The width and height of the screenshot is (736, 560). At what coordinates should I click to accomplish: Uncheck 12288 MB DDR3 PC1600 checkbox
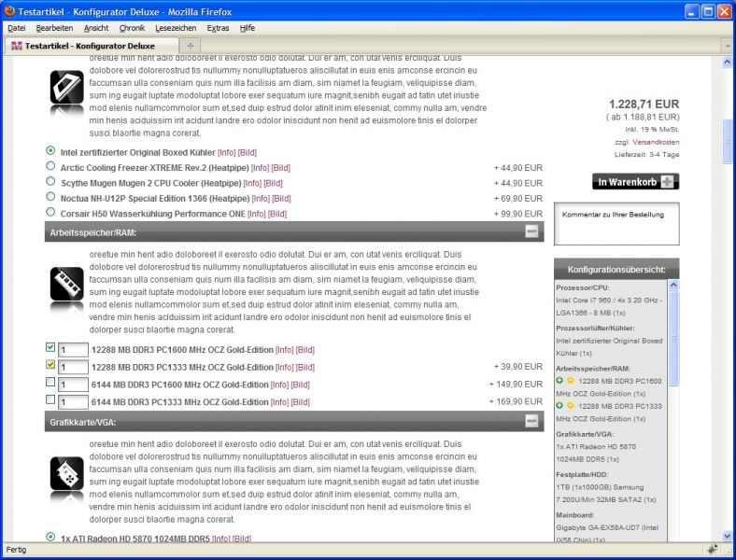50,347
